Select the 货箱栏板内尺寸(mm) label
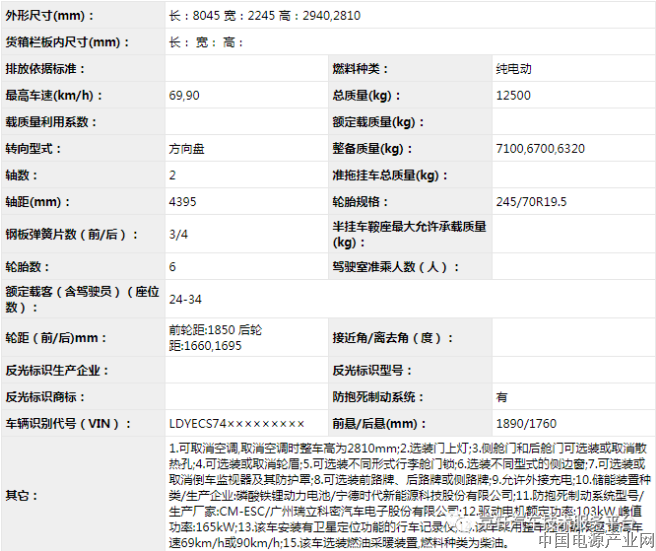The width and height of the screenshot is (656, 551). tap(67, 42)
